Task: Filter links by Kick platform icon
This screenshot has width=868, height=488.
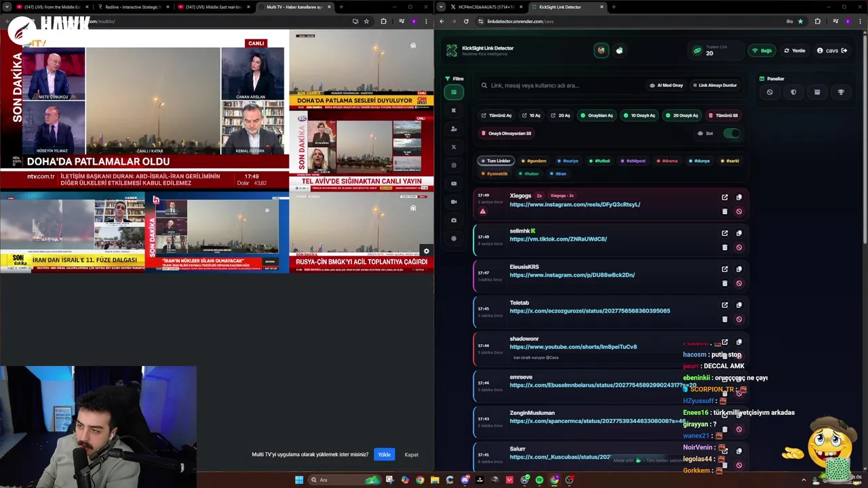Action: pyautogui.click(x=454, y=110)
